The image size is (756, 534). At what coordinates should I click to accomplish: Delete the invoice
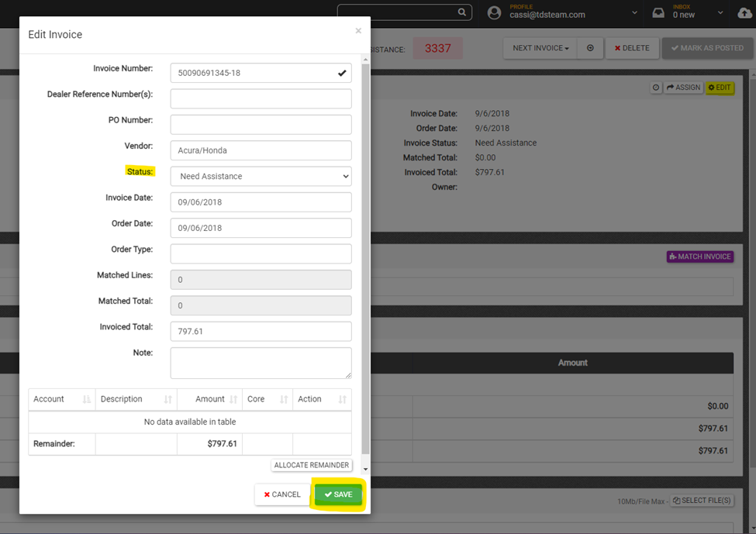click(x=632, y=48)
